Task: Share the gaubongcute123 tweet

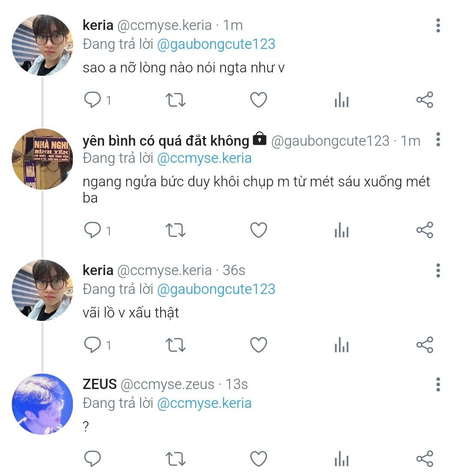Action: coord(424,231)
